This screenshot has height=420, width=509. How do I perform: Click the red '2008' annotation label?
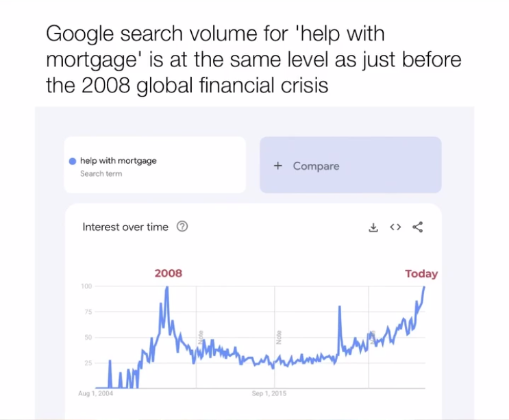click(169, 273)
